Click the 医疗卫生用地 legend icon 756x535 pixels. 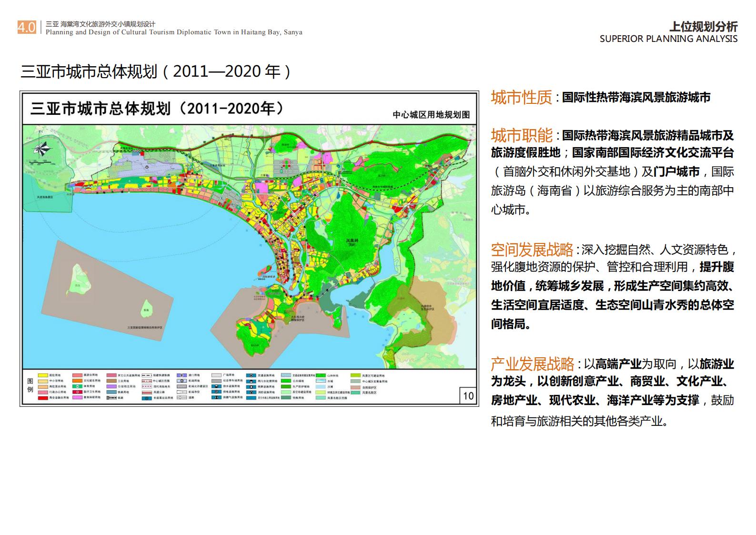point(77,392)
